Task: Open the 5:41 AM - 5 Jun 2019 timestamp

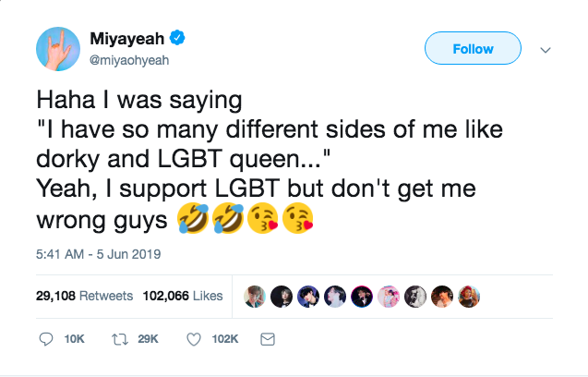Action: click(98, 254)
